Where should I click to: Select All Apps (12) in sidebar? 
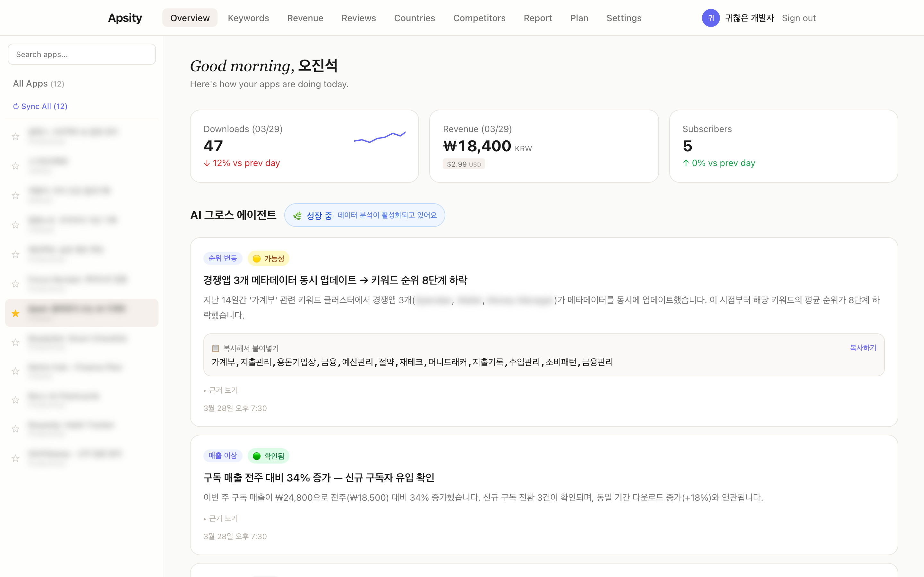coord(38,84)
